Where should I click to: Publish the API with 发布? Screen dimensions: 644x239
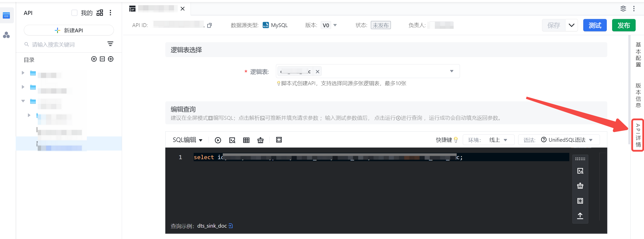(624, 25)
